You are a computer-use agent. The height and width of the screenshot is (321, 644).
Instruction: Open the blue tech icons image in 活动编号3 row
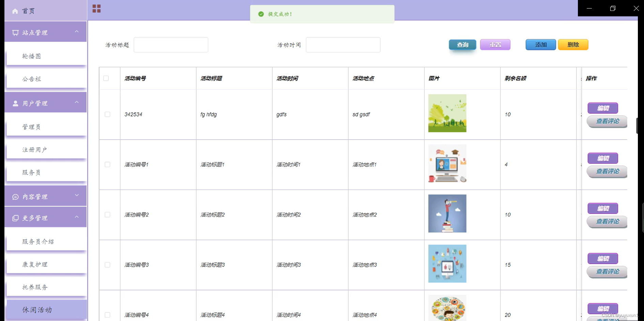447,263
